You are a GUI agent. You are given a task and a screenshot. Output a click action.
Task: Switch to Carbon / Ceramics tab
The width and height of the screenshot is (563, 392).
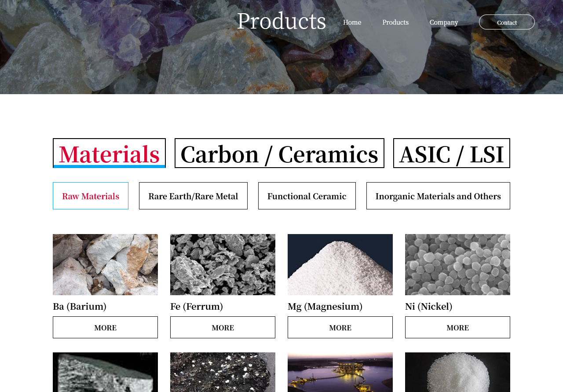pyautogui.click(x=279, y=153)
